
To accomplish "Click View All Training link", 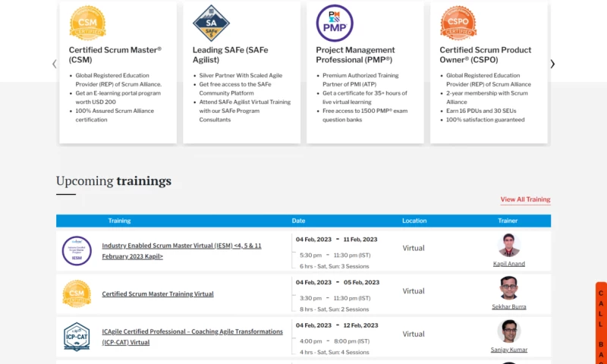I will click(525, 199).
